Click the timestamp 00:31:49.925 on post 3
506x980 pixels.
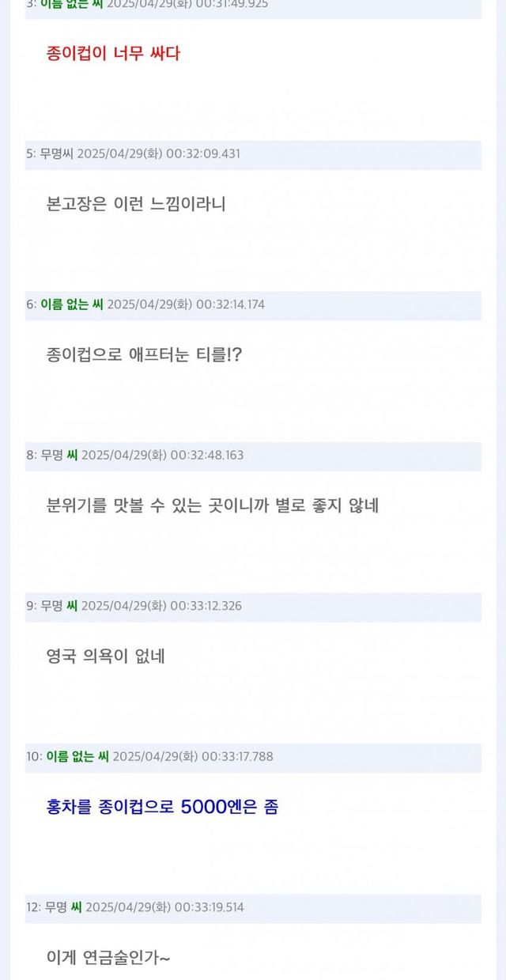[x=232, y=4]
